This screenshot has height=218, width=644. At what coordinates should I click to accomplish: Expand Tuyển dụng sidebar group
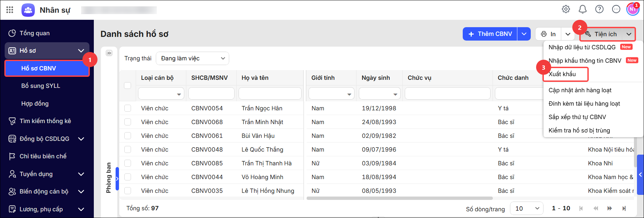click(81, 174)
